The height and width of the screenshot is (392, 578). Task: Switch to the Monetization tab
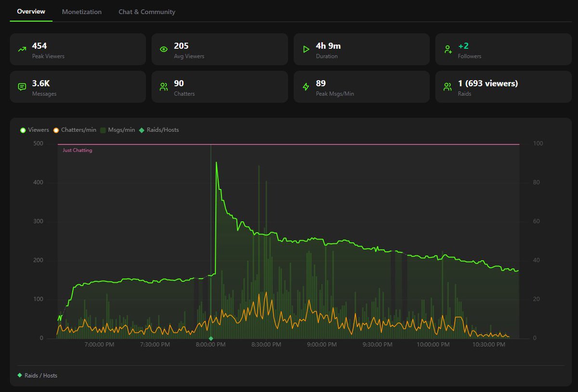tap(82, 12)
